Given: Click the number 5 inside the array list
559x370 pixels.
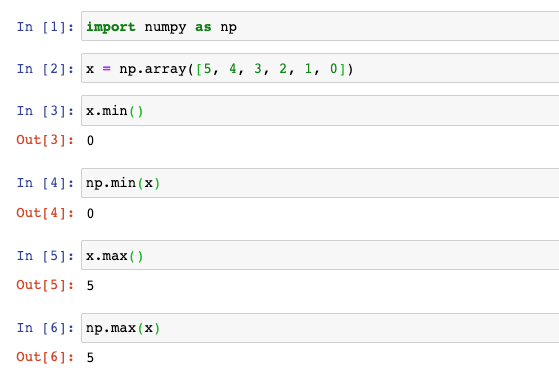Looking at the screenshot, I should tap(207, 68).
